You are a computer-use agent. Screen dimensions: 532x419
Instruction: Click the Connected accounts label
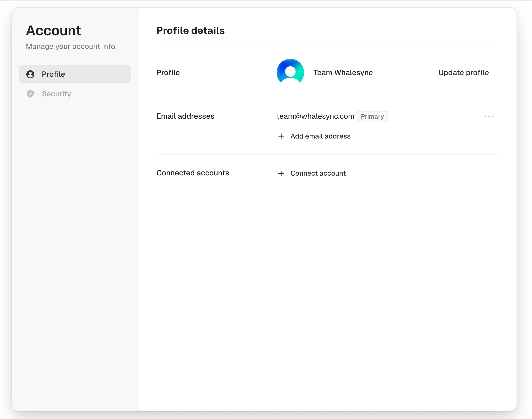[193, 173]
